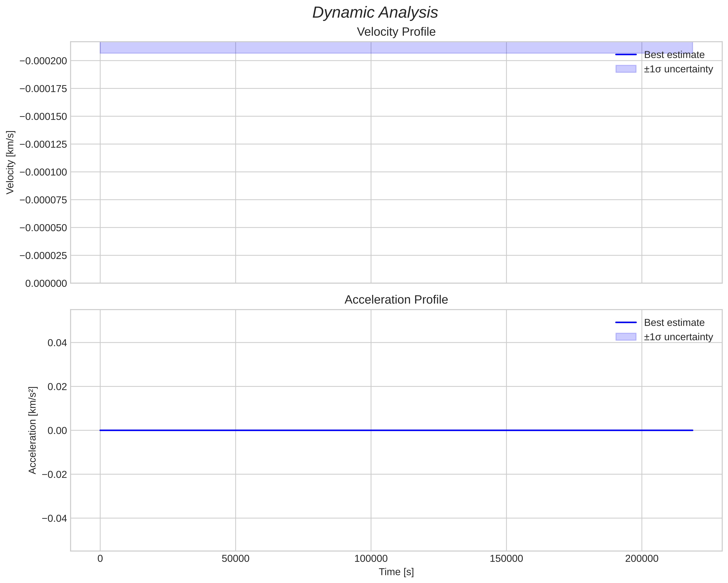Click the ±1σ uncertainty label in acceleration legend
This screenshot has height=583, width=728.
(678, 337)
